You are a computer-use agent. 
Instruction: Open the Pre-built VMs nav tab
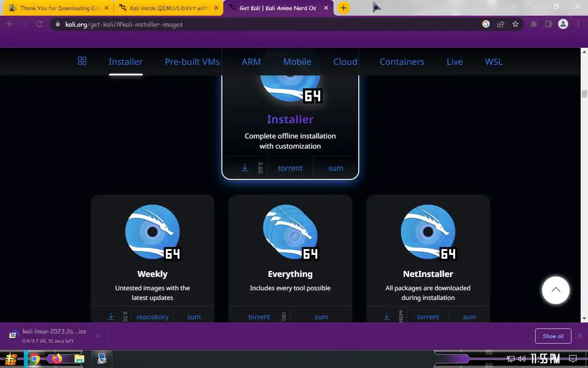[192, 62]
